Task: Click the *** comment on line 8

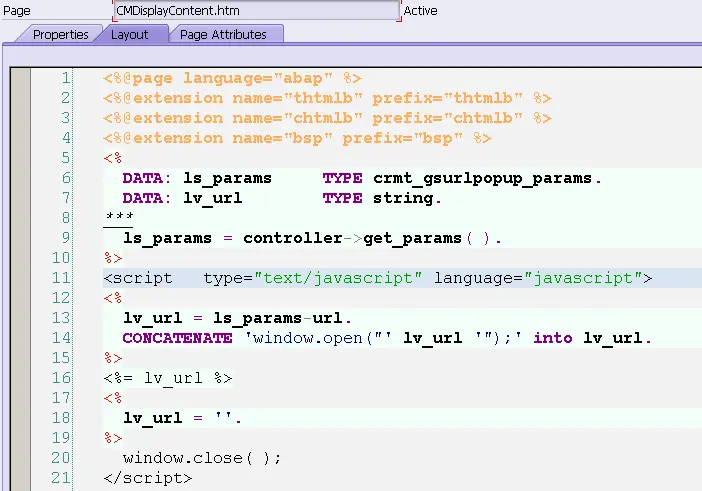Action: pyautogui.click(x=119, y=217)
